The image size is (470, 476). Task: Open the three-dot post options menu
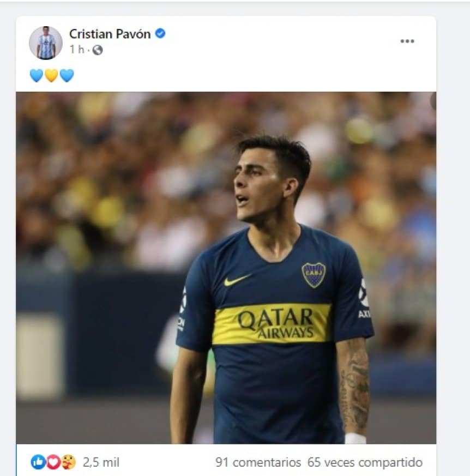click(x=407, y=41)
